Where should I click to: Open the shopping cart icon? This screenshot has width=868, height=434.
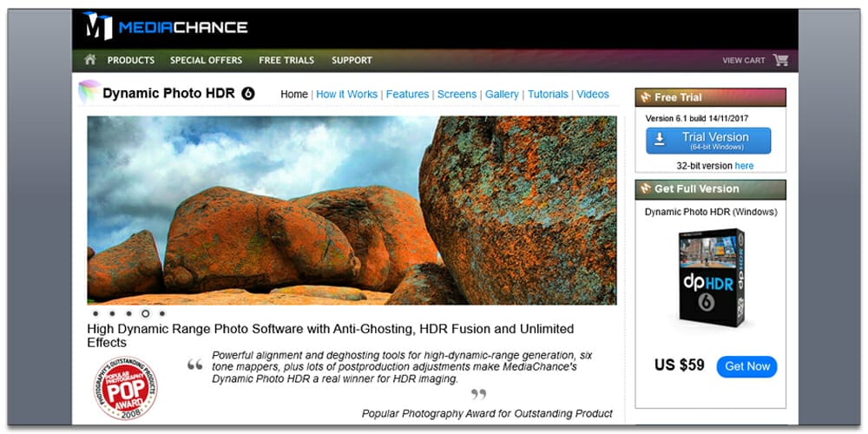coord(780,60)
